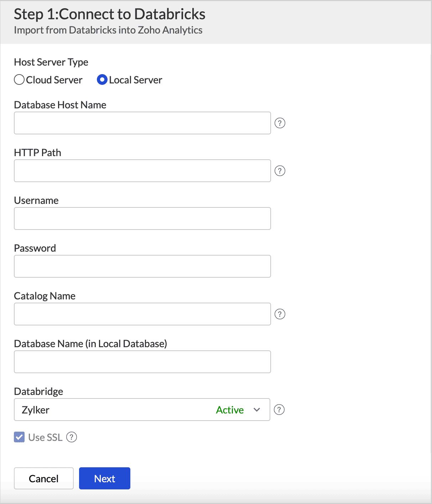Click the Active status in Databridge box
This screenshot has width=432, height=504.
tap(230, 410)
